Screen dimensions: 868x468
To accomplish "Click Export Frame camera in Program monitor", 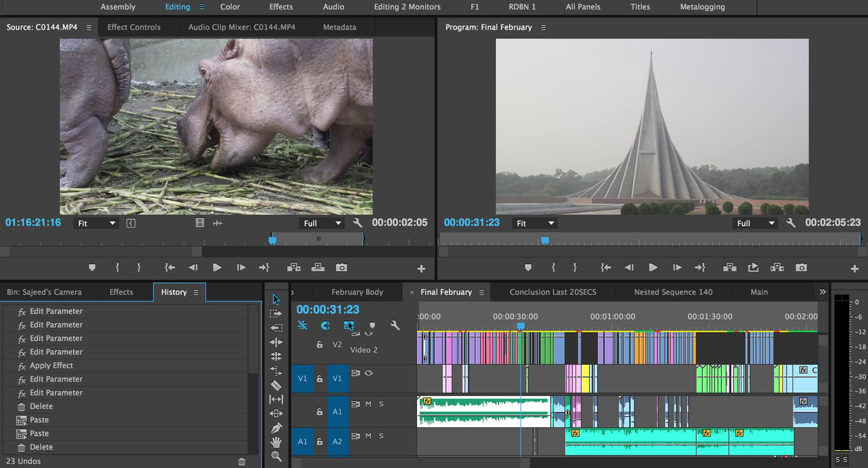I will [x=801, y=267].
